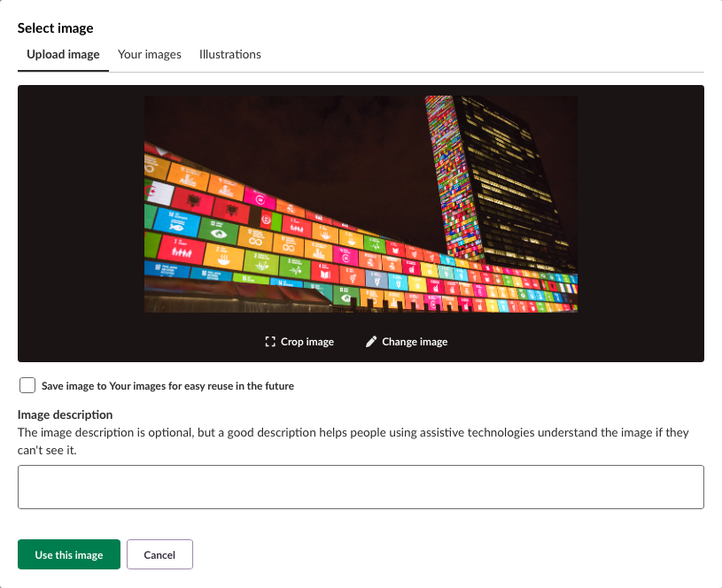Switch to the Upload image tab
Image resolution: width=722 pixels, height=588 pixels.
point(63,54)
